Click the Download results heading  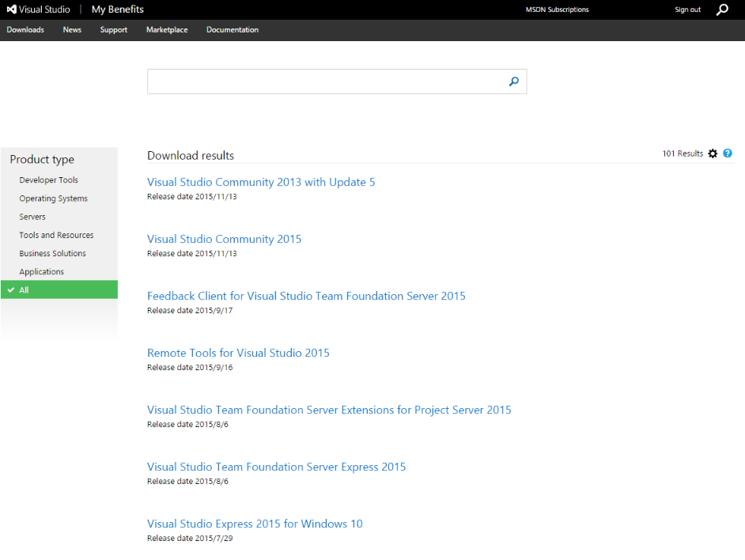(191, 156)
